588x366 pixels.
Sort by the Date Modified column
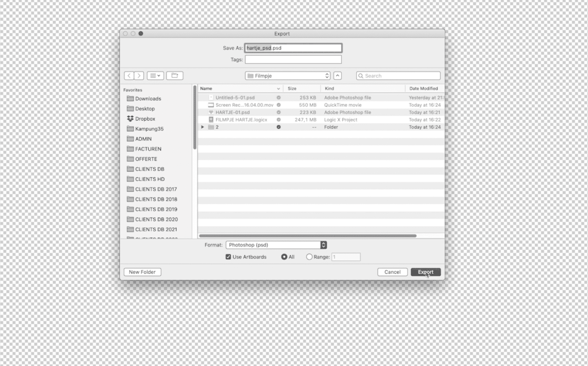point(425,88)
